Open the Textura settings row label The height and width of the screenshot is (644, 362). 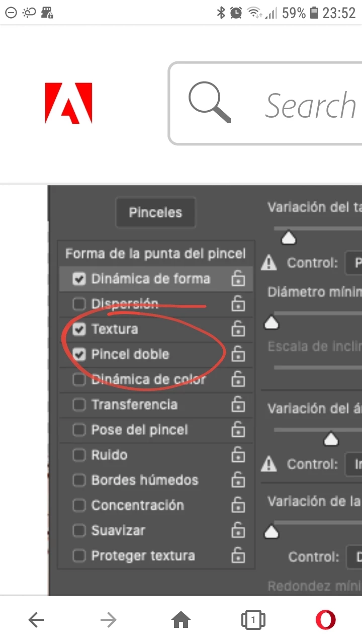point(115,329)
